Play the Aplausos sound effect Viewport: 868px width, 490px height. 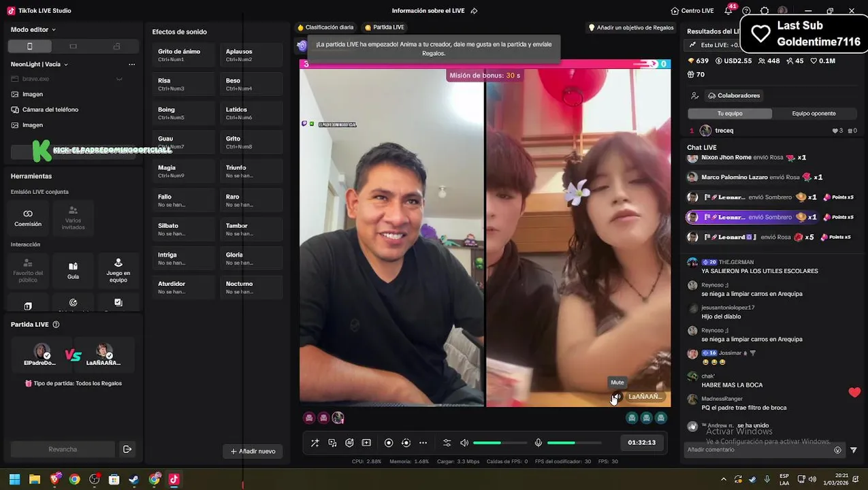[251, 55]
